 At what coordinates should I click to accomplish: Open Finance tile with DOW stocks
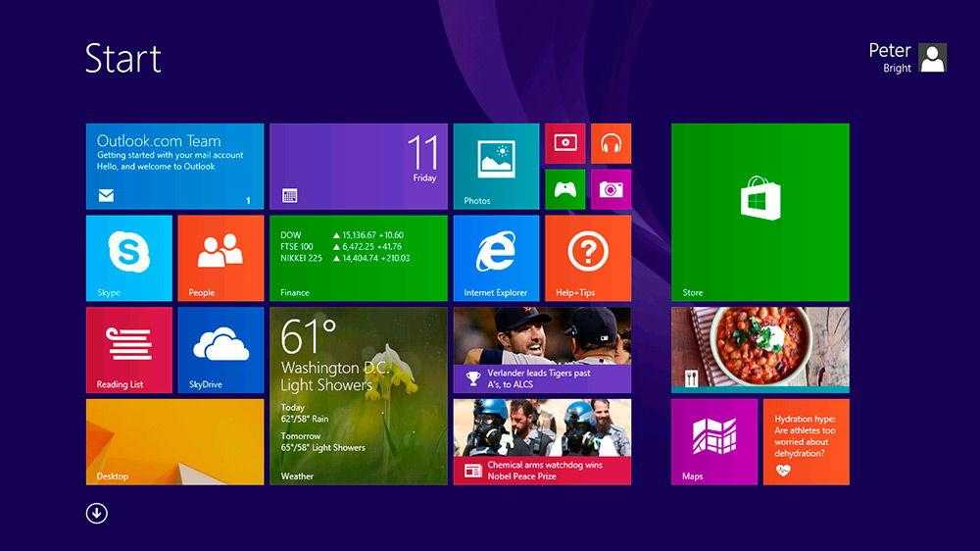click(x=358, y=258)
